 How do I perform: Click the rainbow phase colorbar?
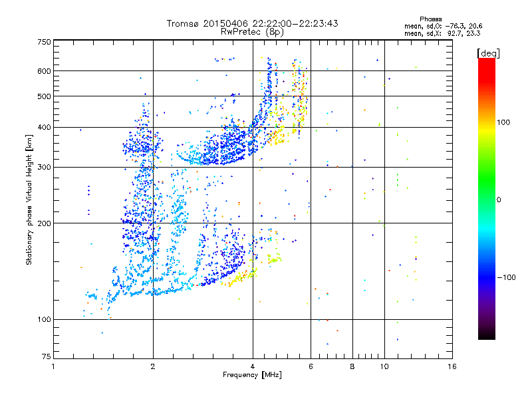(487, 199)
